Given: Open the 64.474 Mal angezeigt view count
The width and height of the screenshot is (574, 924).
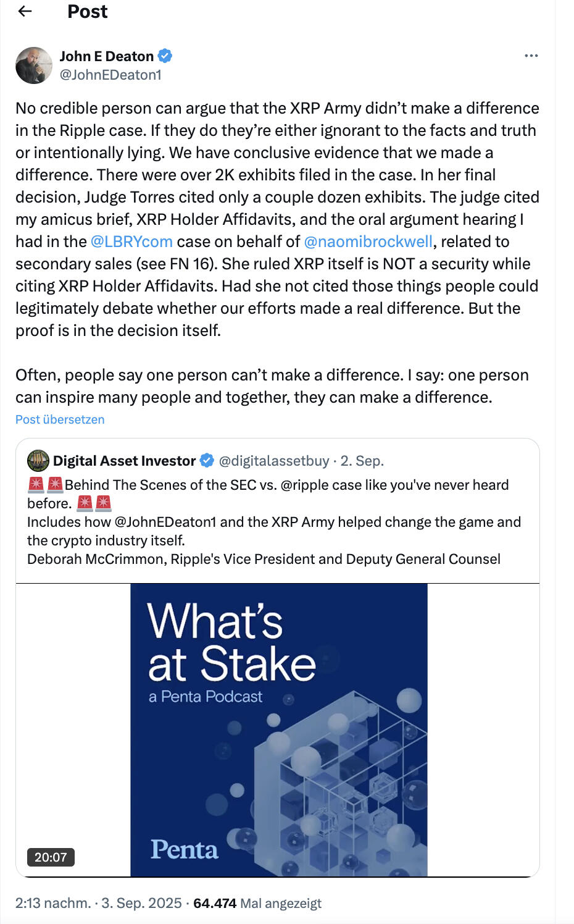Looking at the screenshot, I should (257, 903).
